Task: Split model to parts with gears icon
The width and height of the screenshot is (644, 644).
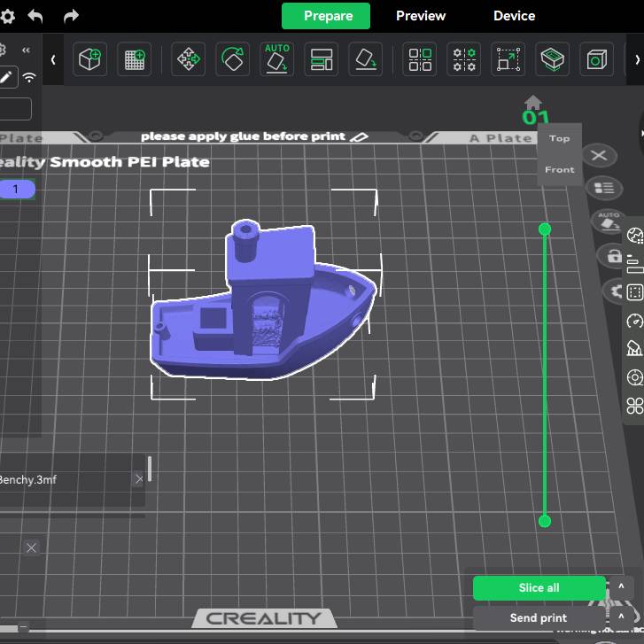Action: (x=463, y=59)
